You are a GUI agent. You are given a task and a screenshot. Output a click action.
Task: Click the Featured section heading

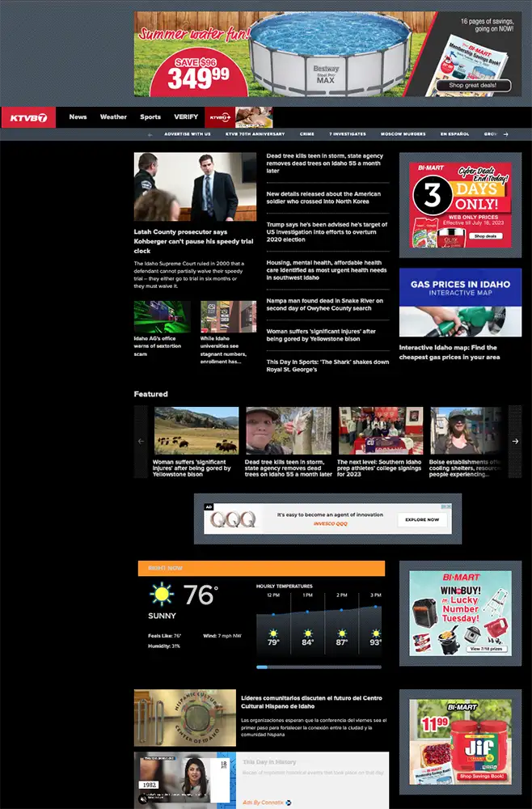tap(150, 394)
